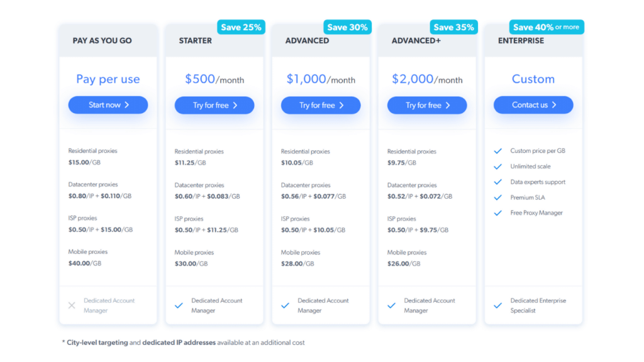Click checkmark next to Premium SLA
The image size is (644, 362).
pos(498,197)
